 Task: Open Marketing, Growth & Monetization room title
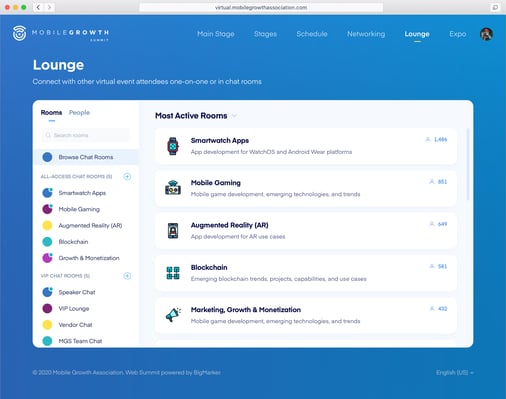246,310
